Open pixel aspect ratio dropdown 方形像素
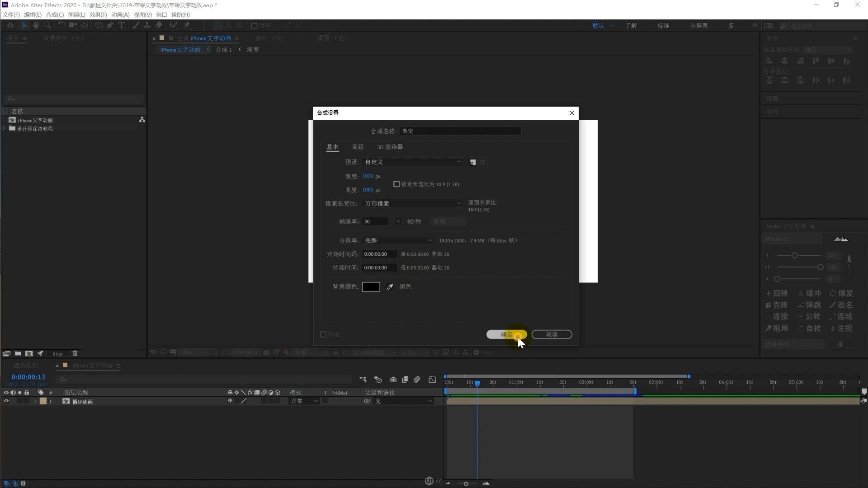 (x=412, y=204)
